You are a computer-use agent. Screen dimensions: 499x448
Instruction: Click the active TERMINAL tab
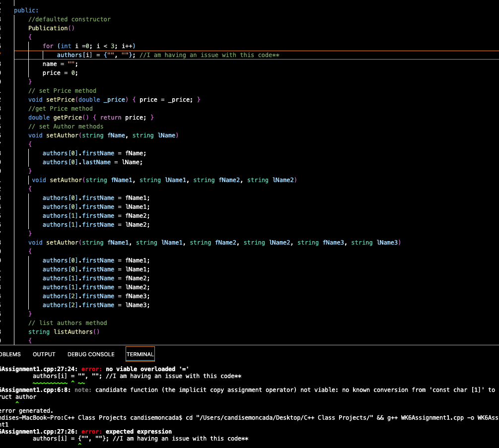point(140,354)
